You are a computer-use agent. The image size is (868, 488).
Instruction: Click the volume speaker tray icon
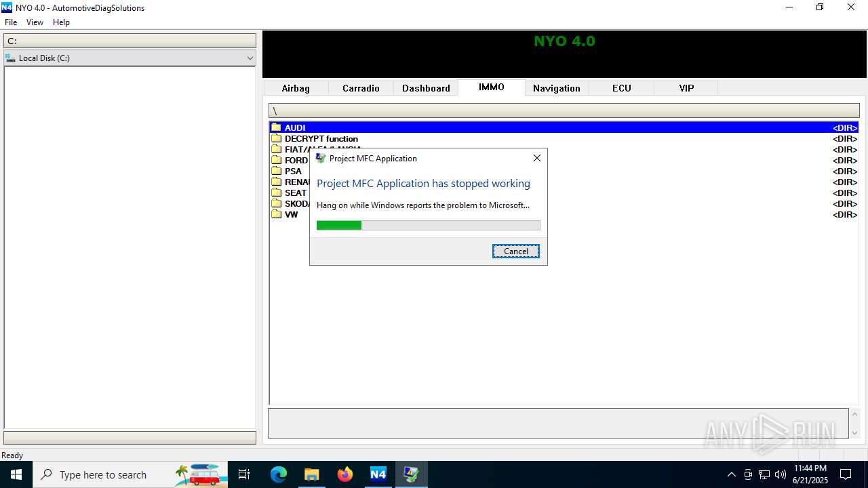[x=781, y=474]
